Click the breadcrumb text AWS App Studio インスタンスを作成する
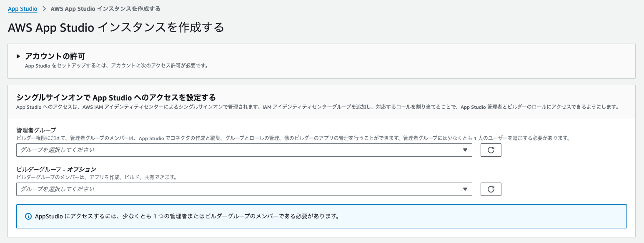 coord(105,9)
